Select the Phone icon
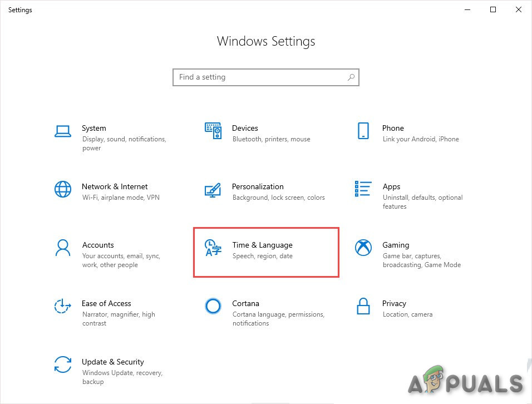Screen dimensions: 532x404 363,131
